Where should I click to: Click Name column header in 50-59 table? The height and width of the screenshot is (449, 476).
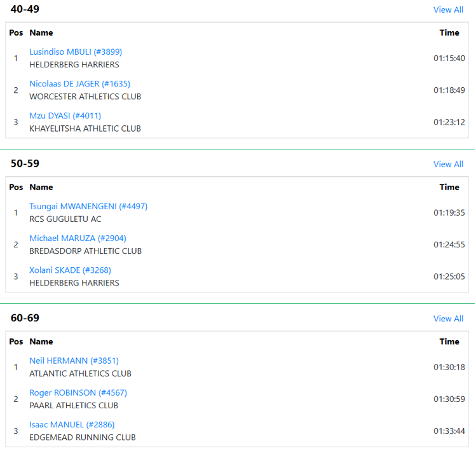point(41,187)
